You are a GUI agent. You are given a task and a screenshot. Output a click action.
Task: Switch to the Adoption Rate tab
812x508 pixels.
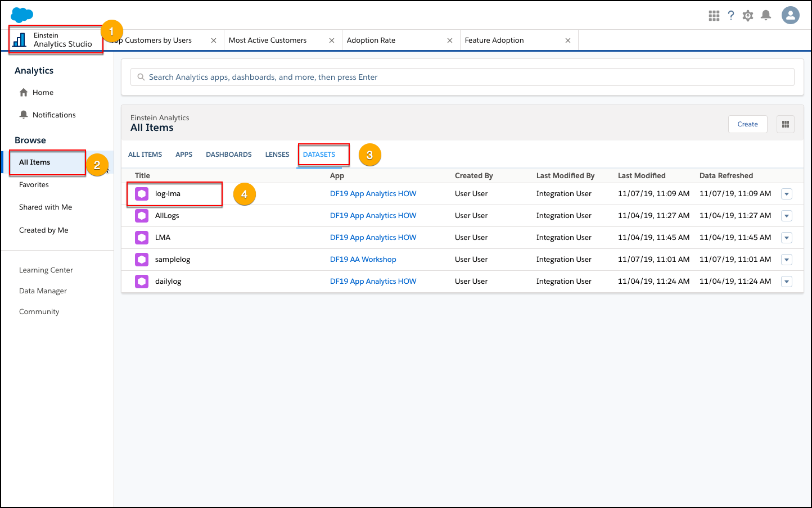click(x=371, y=40)
